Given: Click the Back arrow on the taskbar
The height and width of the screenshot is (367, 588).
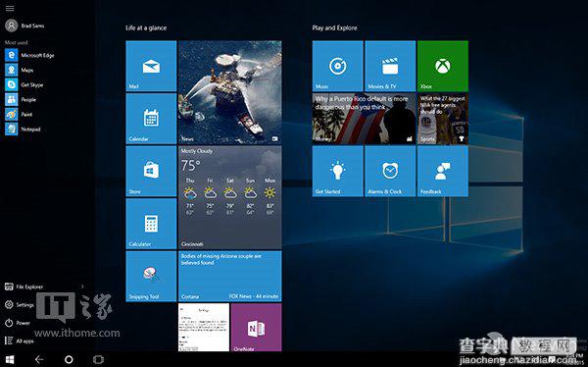Looking at the screenshot, I should click(39, 359).
